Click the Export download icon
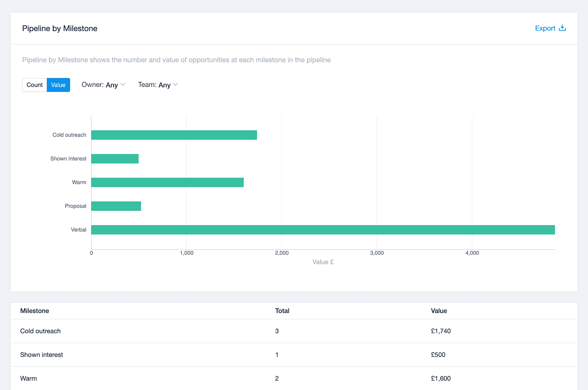Screen dimensions: 588x390 point(563,28)
